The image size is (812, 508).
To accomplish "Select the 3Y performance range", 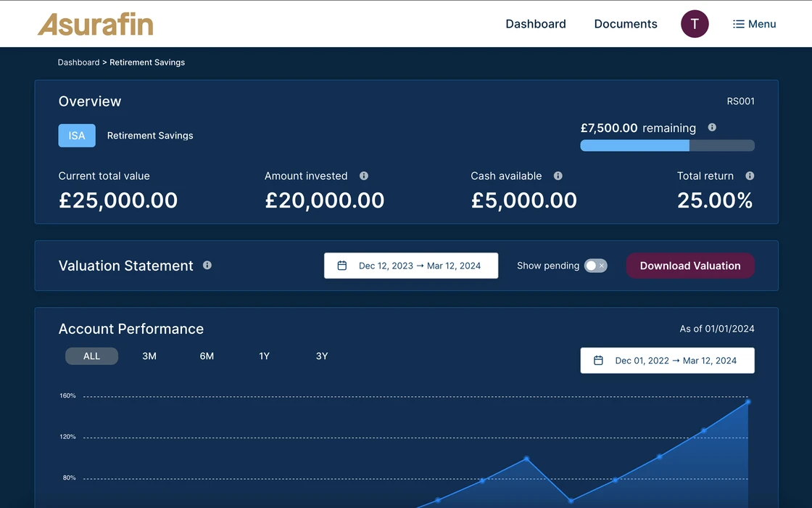I will tap(322, 356).
